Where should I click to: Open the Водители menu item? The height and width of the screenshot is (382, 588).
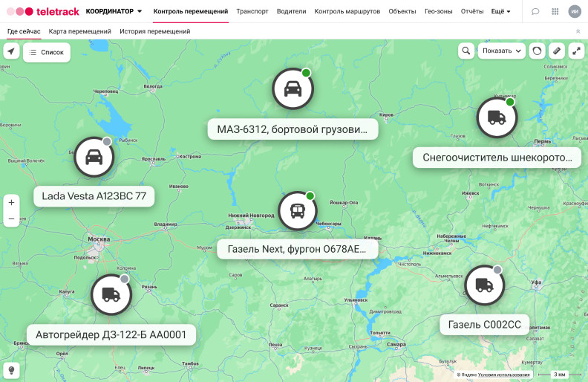(x=291, y=11)
